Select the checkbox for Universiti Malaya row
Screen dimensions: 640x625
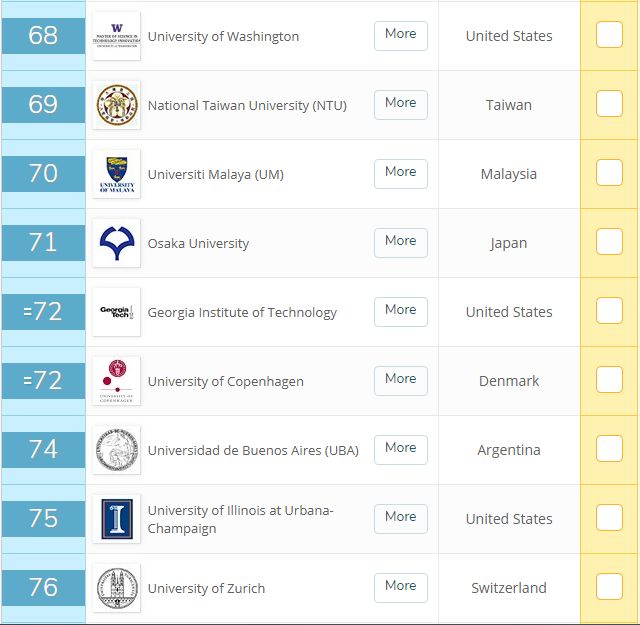[609, 173]
